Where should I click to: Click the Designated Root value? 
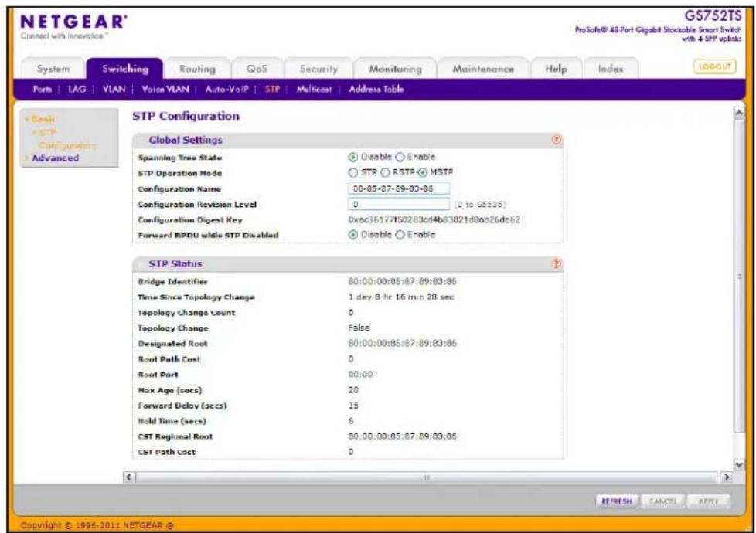click(402, 343)
